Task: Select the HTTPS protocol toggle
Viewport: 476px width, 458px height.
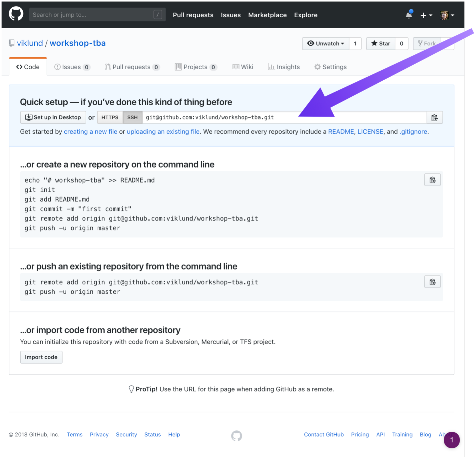Action: 110,117
